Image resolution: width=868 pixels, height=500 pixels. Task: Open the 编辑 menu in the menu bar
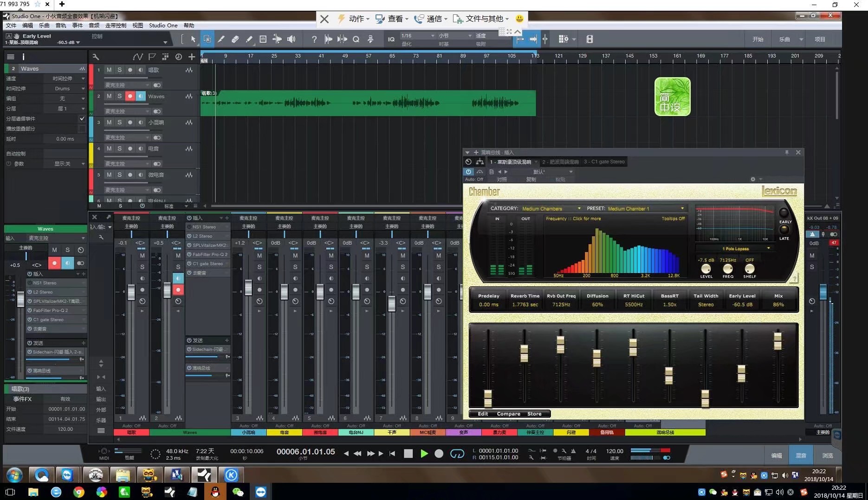click(28, 26)
